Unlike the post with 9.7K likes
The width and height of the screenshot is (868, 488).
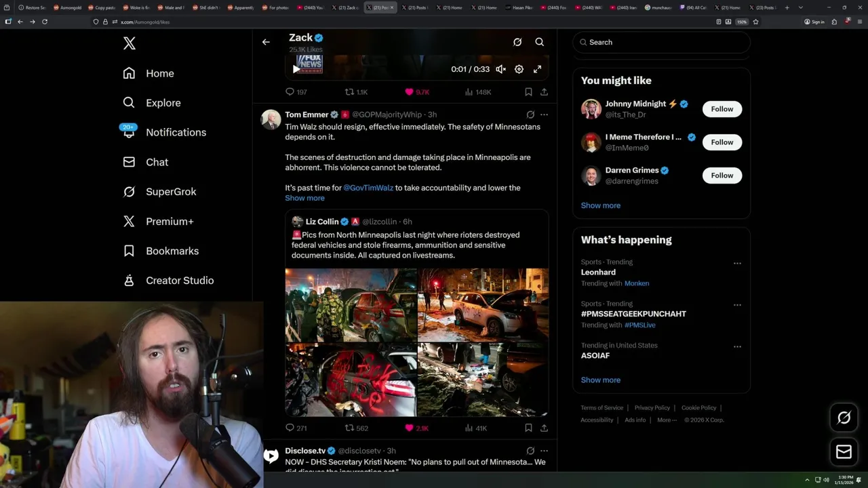click(417, 92)
